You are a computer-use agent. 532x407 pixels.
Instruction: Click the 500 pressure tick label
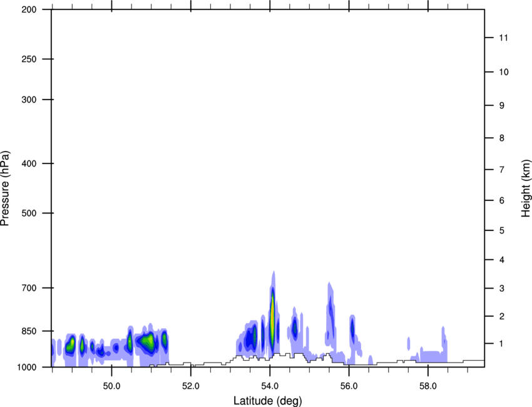coord(29,213)
